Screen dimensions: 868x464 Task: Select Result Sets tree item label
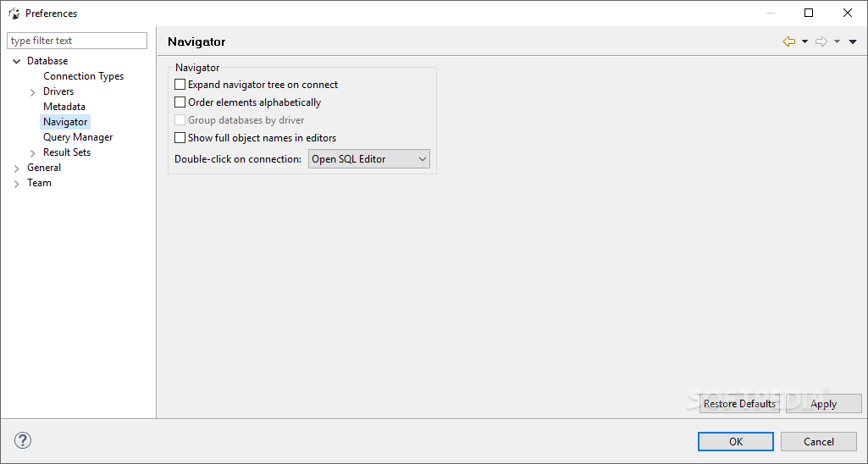[66, 152]
